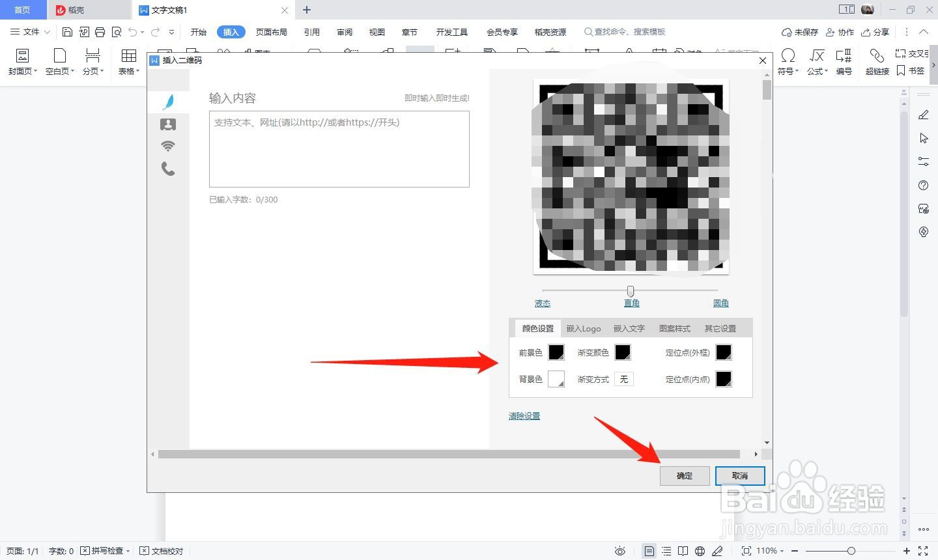Click the 圆角 style link

pos(721,303)
